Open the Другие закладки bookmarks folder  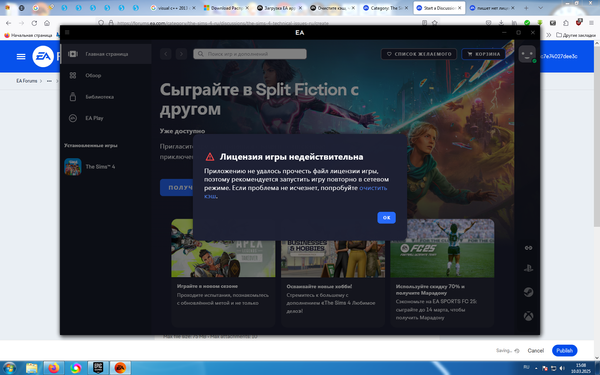coord(576,35)
